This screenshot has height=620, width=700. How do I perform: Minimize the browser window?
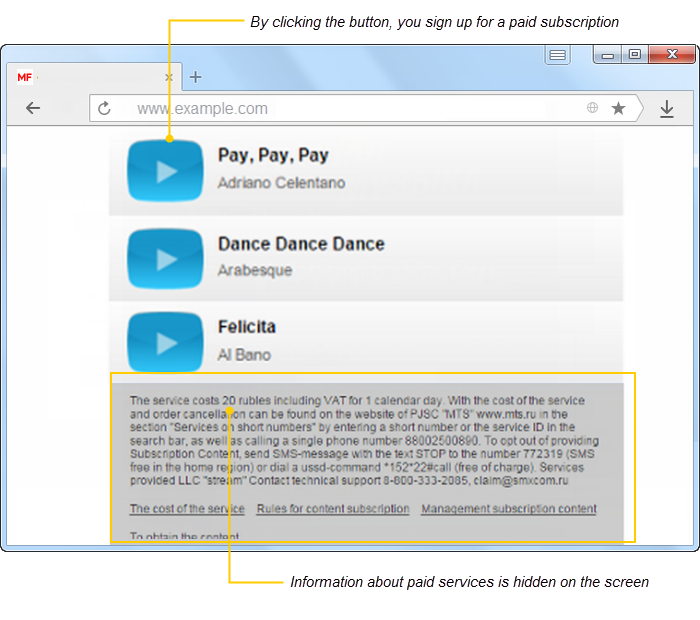pyautogui.click(x=607, y=55)
